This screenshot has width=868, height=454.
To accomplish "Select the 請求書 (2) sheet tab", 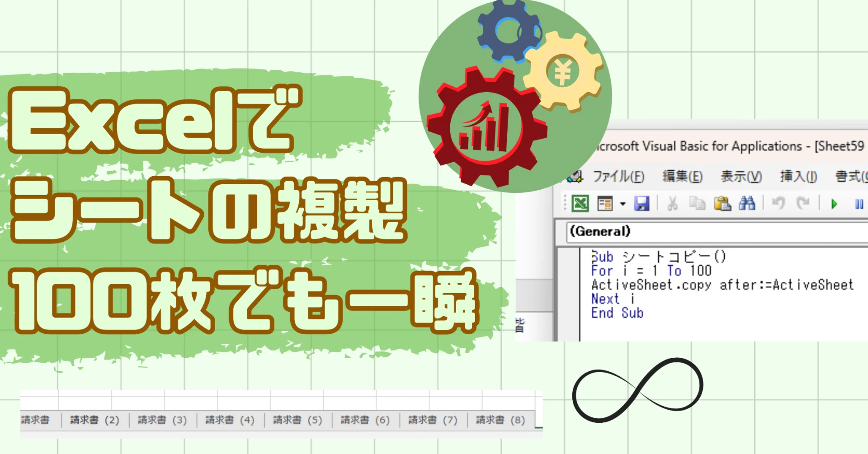I will [94, 420].
